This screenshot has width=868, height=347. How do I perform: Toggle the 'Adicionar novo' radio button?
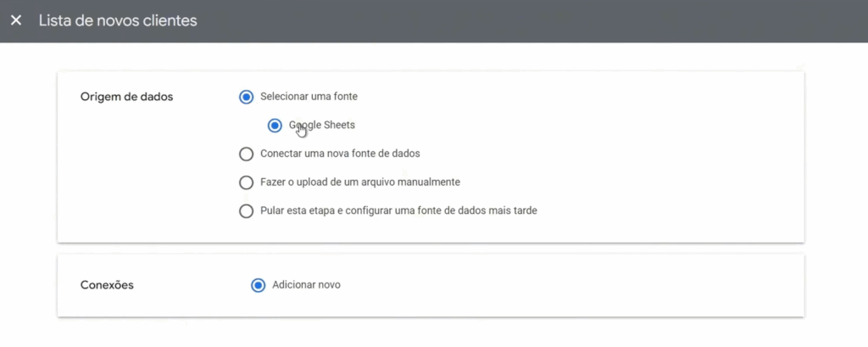(x=259, y=285)
